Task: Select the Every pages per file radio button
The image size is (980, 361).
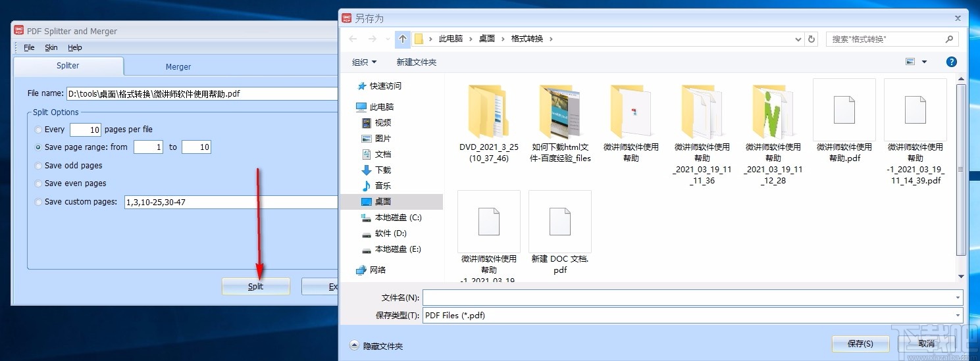Action: (x=39, y=130)
